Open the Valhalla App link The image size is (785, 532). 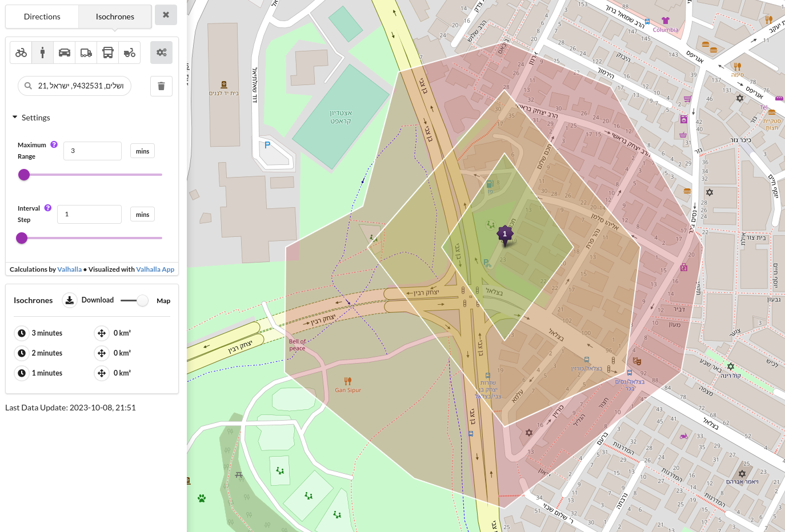(155, 269)
